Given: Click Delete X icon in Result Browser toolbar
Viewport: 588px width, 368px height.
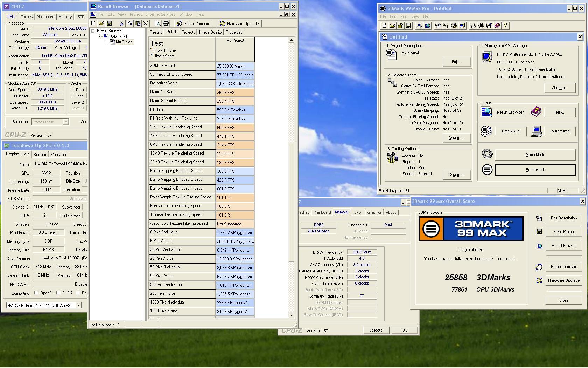Looking at the screenshot, I should tap(146, 23).
